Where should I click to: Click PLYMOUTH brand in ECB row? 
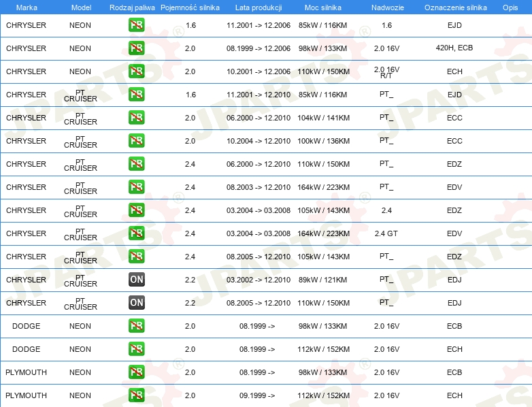(x=26, y=372)
